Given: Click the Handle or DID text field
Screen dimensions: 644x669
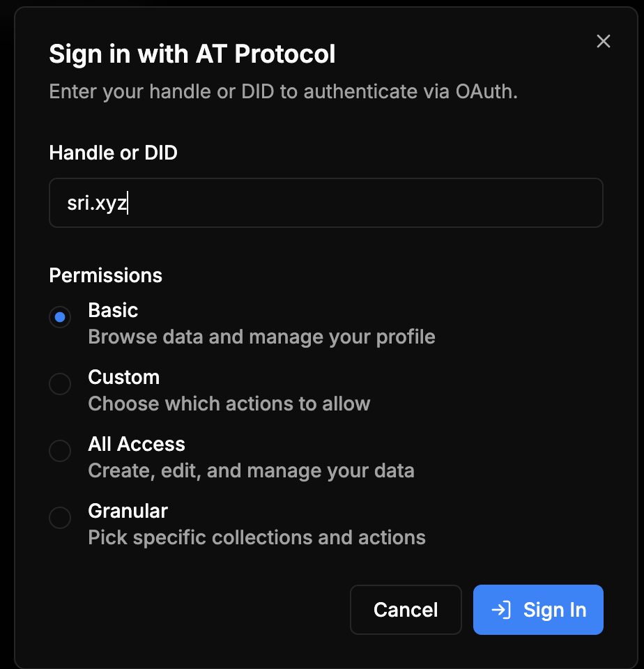Looking at the screenshot, I should click(x=325, y=203).
